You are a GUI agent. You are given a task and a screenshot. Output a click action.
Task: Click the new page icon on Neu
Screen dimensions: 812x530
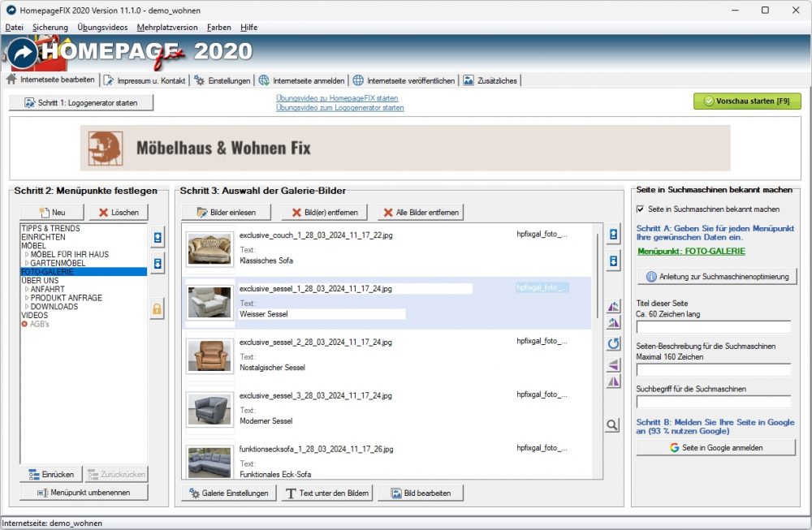(45, 212)
